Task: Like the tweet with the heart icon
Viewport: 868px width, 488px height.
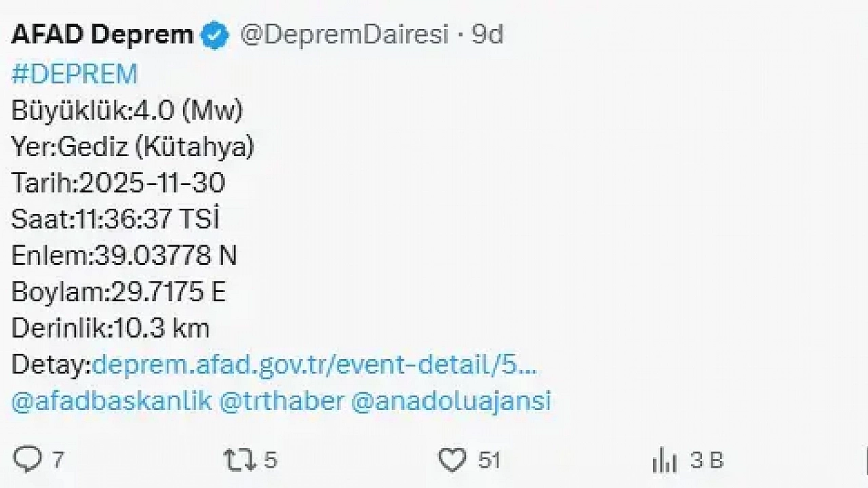Action: click(x=452, y=460)
